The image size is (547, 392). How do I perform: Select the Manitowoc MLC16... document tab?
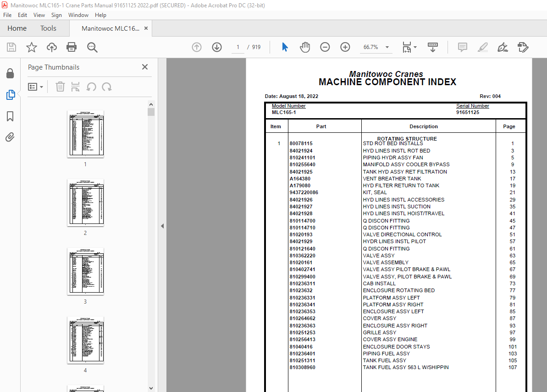110,28
